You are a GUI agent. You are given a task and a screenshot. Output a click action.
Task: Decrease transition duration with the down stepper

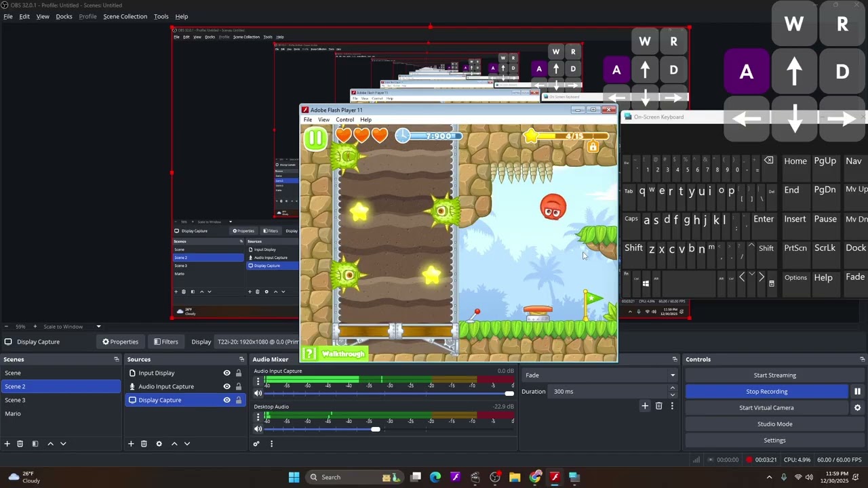click(672, 394)
